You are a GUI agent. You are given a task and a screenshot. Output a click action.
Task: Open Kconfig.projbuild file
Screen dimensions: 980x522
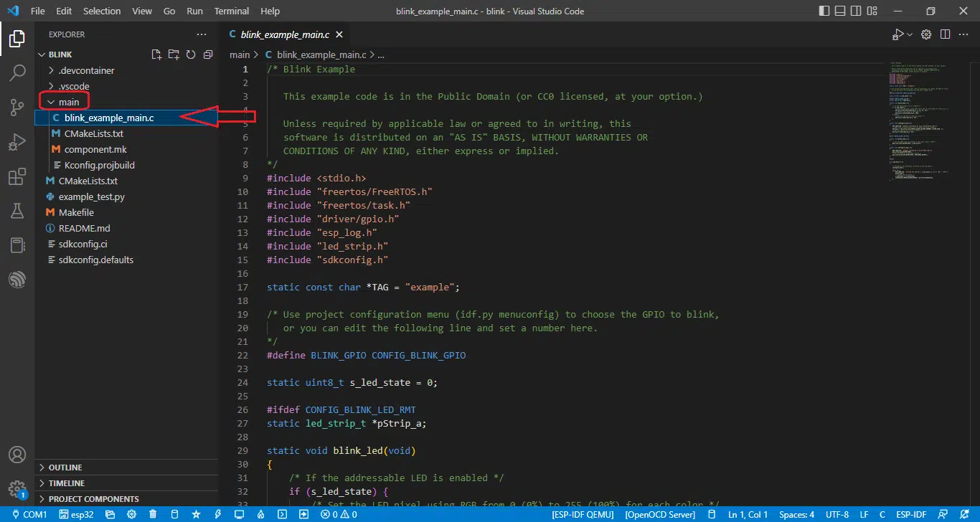(99, 165)
